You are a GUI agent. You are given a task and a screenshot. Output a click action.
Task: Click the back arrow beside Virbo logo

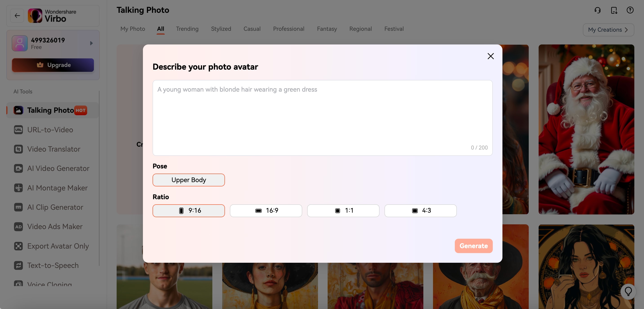coord(17,16)
